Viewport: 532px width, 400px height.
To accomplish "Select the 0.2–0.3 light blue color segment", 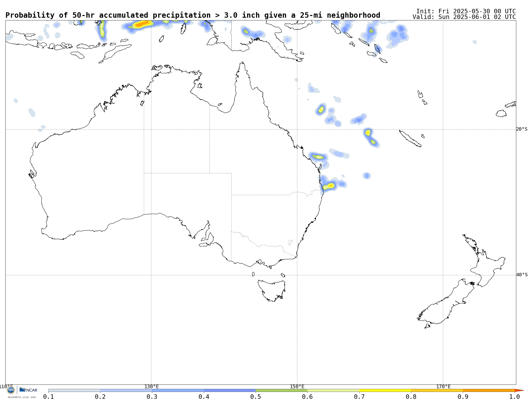I will pos(126,390).
